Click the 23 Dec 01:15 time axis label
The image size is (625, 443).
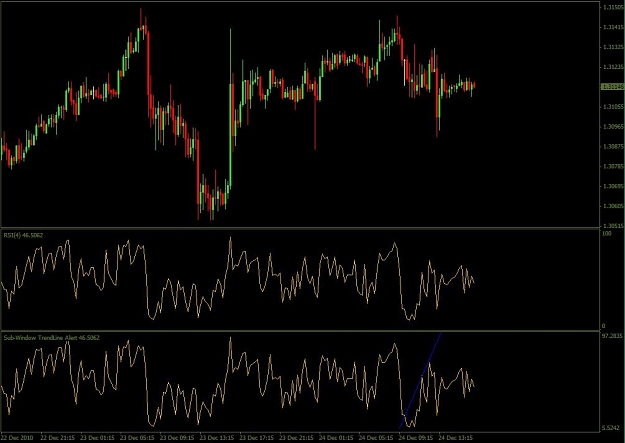click(x=97, y=438)
